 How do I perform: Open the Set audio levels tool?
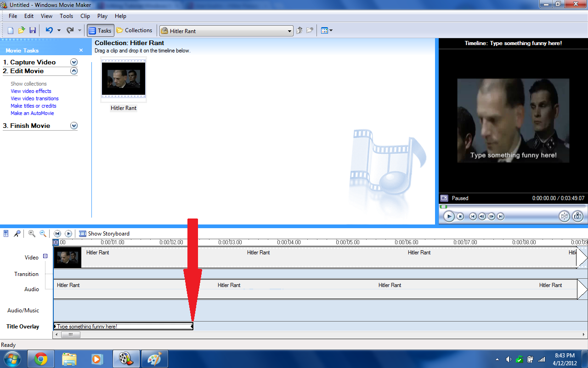tap(6, 234)
